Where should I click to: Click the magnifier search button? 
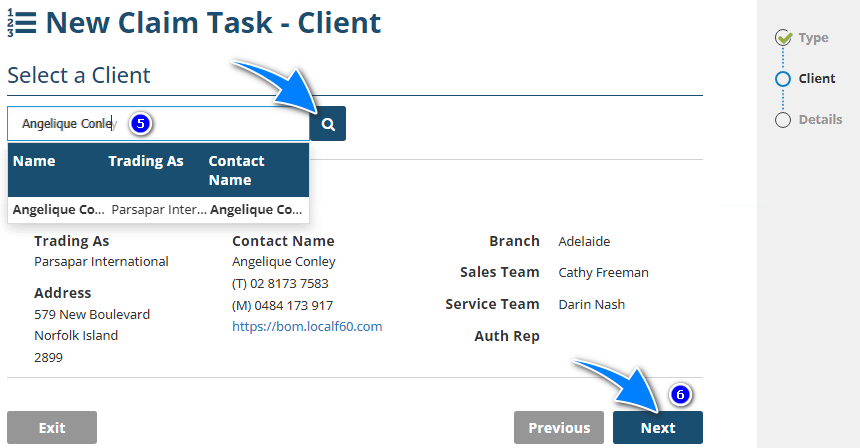click(328, 124)
